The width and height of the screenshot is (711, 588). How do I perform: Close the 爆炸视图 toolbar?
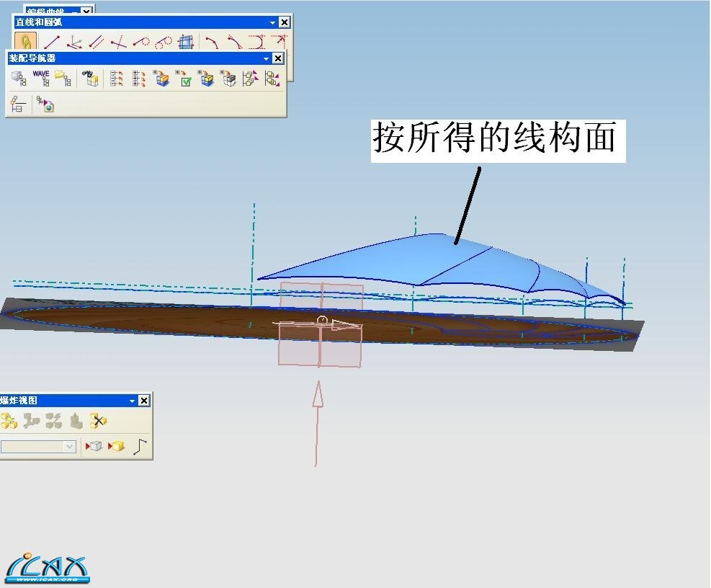pos(144,400)
